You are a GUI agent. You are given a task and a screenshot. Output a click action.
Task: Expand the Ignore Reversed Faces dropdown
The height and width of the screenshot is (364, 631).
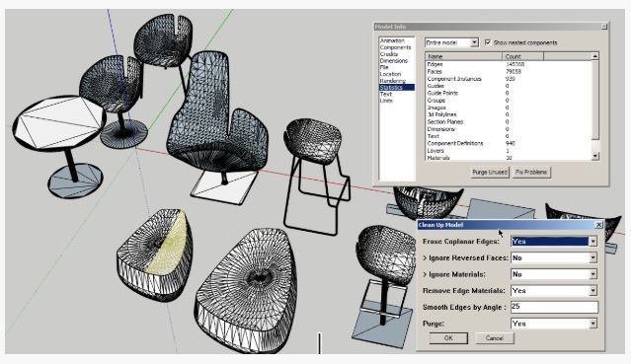click(x=592, y=257)
